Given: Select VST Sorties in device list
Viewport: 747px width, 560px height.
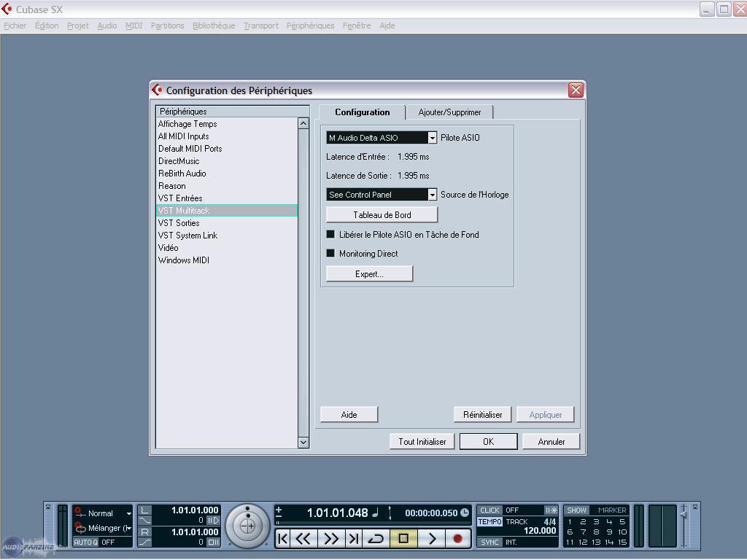Looking at the screenshot, I should 227,223.
